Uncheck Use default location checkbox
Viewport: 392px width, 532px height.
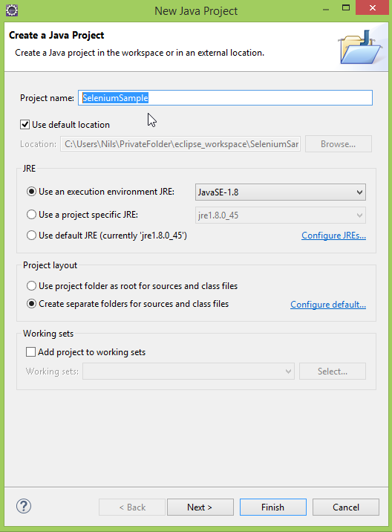point(24,125)
